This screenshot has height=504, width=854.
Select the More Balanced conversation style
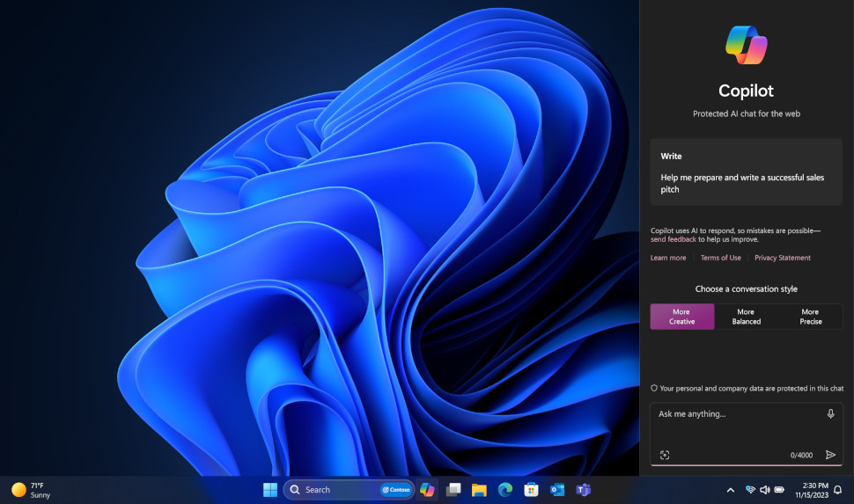[747, 317]
